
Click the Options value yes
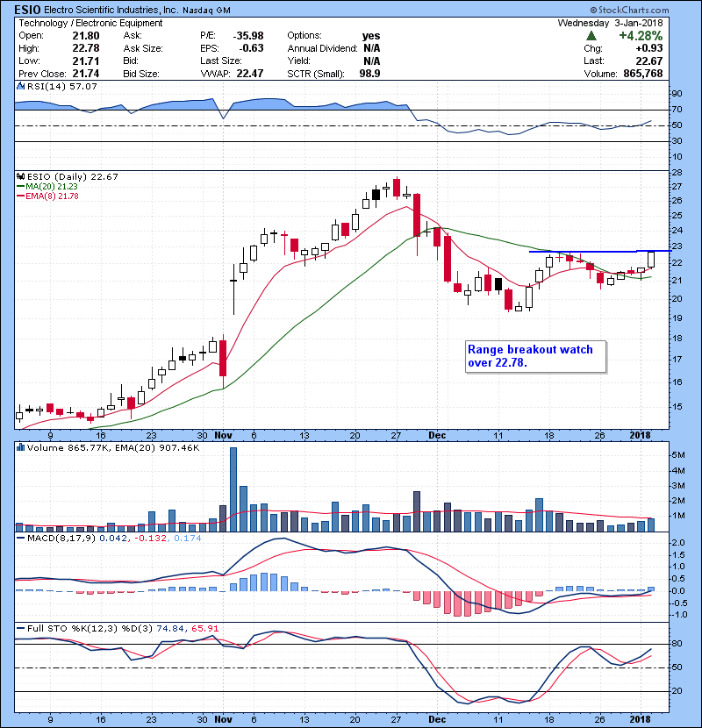(x=371, y=36)
